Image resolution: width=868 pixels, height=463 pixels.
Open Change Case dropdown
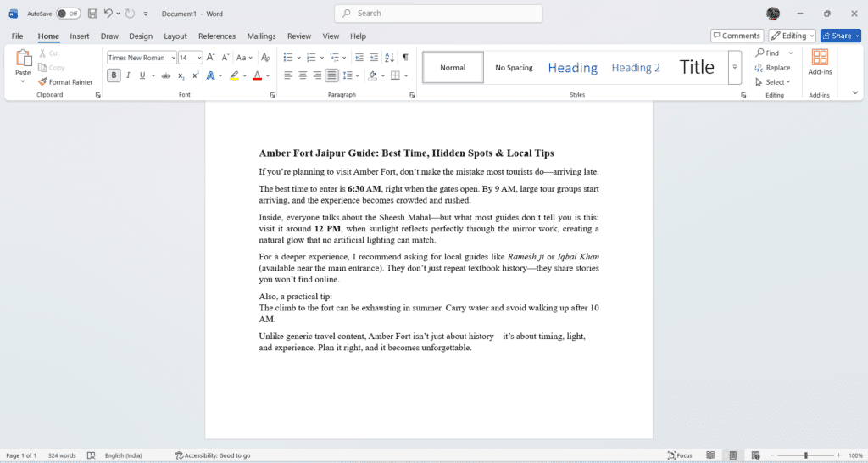coord(245,57)
